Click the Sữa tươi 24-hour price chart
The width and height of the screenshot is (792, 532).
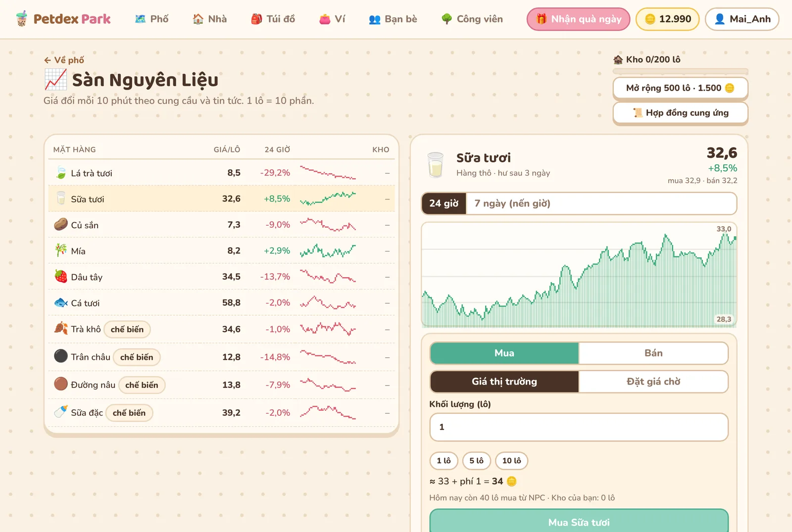pos(579,275)
